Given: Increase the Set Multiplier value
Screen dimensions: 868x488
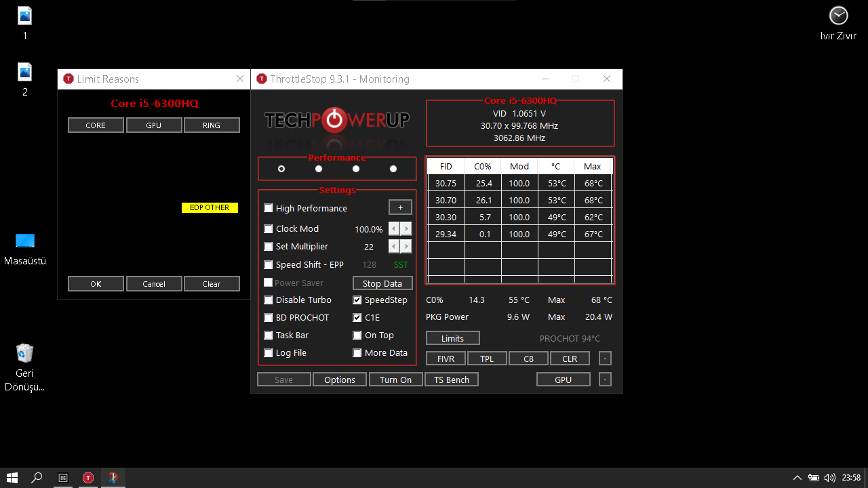Looking at the screenshot, I should 406,247.
